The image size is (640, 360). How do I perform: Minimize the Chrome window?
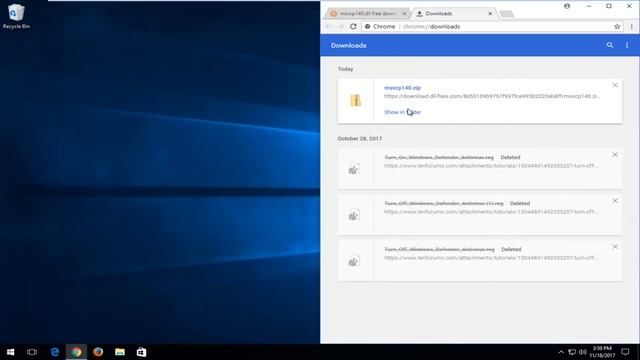(x=589, y=6)
